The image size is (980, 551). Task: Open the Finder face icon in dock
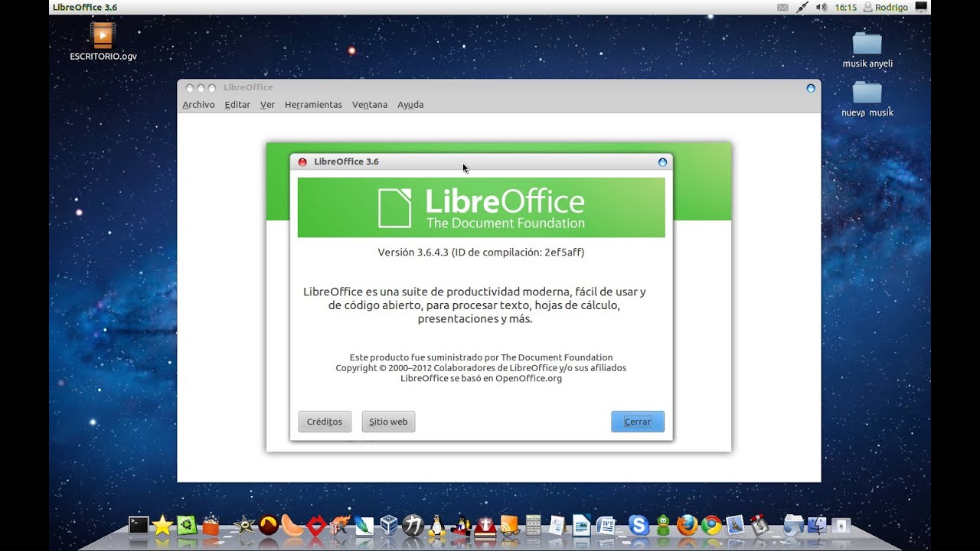tap(818, 525)
